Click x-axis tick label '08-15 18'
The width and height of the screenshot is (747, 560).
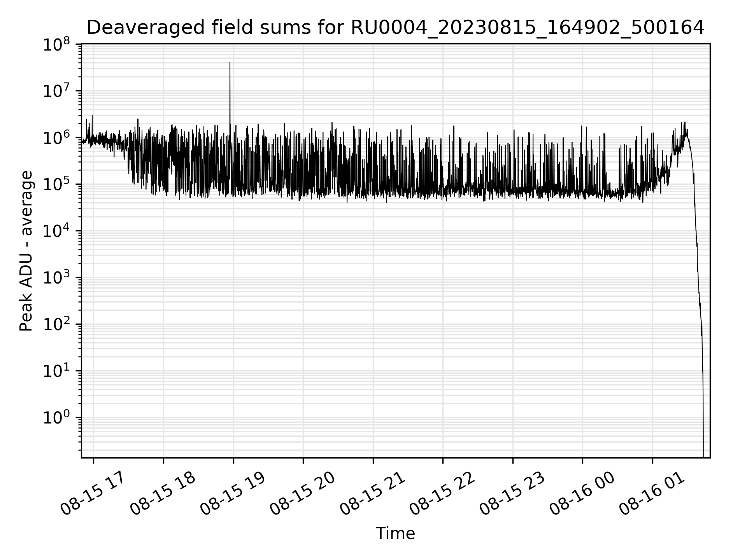(163, 493)
